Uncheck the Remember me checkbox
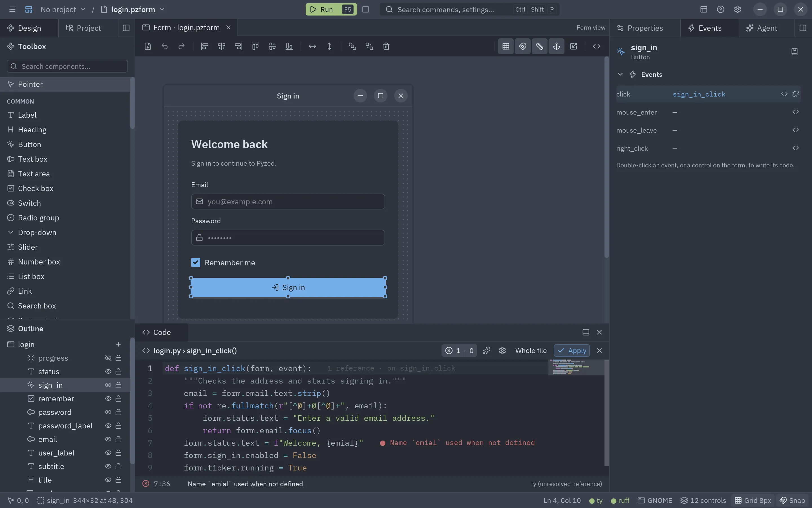 [196, 262]
